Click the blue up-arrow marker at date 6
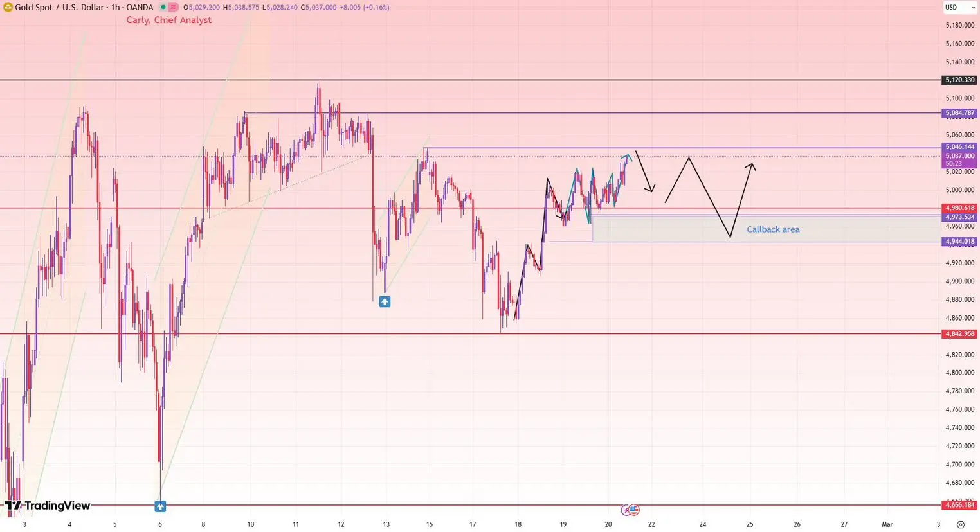Image resolution: width=980 pixels, height=532 pixels. 160,506
